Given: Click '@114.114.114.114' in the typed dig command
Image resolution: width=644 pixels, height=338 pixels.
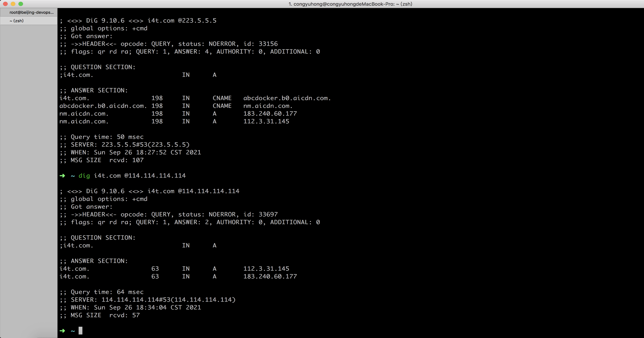Looking at the screenshot, I should pos(155,176).
